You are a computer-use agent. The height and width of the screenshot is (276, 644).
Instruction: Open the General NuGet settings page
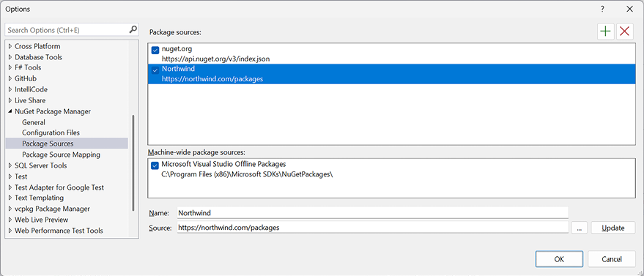34,122
